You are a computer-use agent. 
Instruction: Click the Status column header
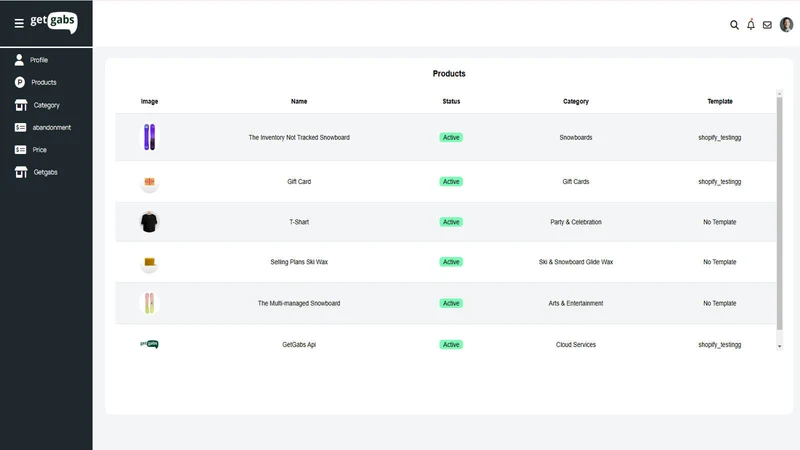coord(451,102)
